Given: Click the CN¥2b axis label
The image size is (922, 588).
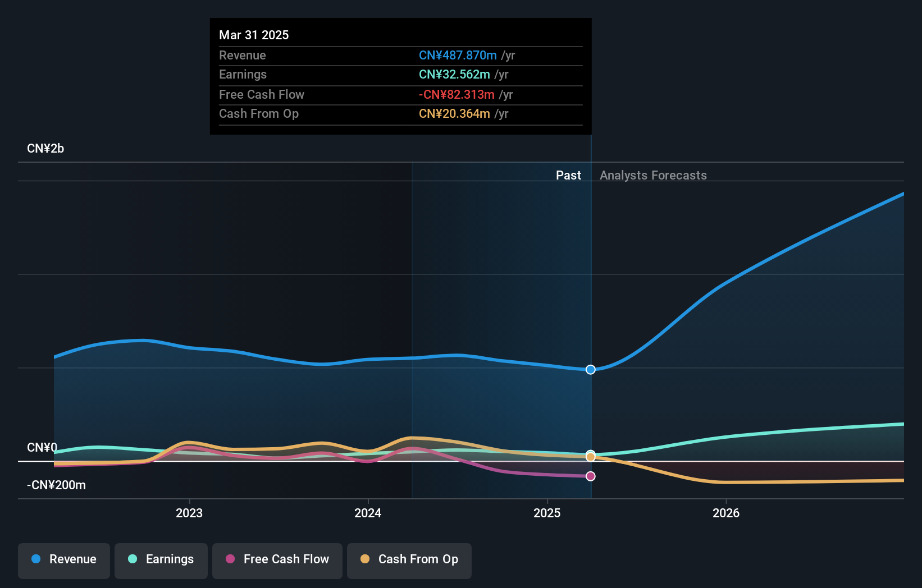Looking at the screenshot, I should [x=45, y=149].
